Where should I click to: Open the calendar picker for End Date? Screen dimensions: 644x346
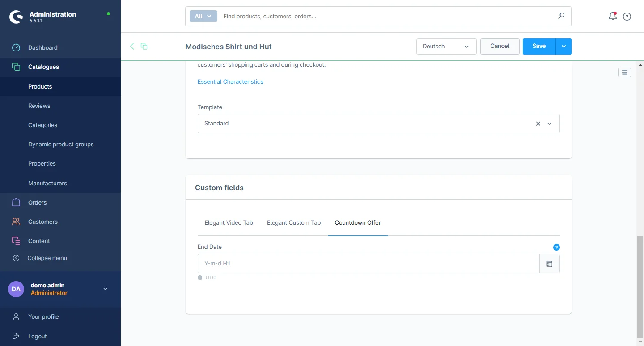pos(549,264)
